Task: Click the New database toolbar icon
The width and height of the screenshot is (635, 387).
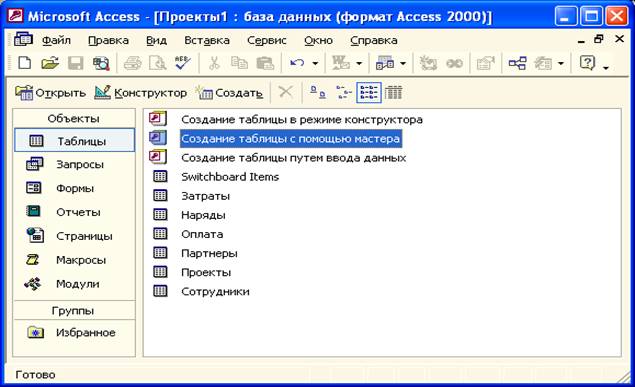Action: [x=25, y=63]
